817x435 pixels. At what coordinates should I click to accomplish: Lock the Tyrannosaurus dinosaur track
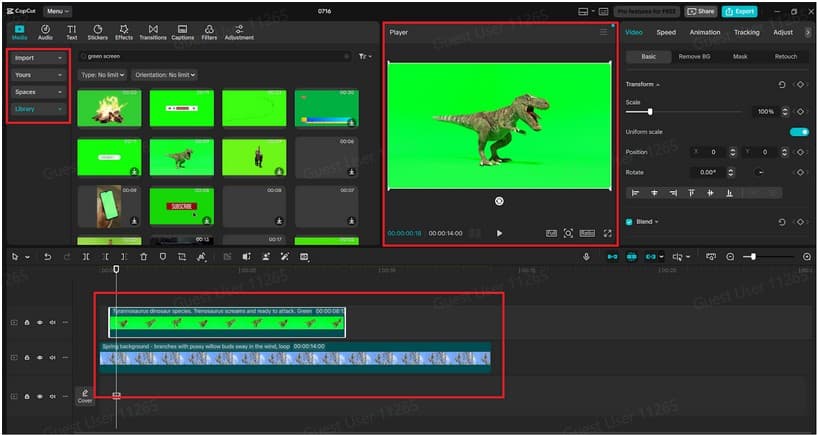tap(27, 322)
